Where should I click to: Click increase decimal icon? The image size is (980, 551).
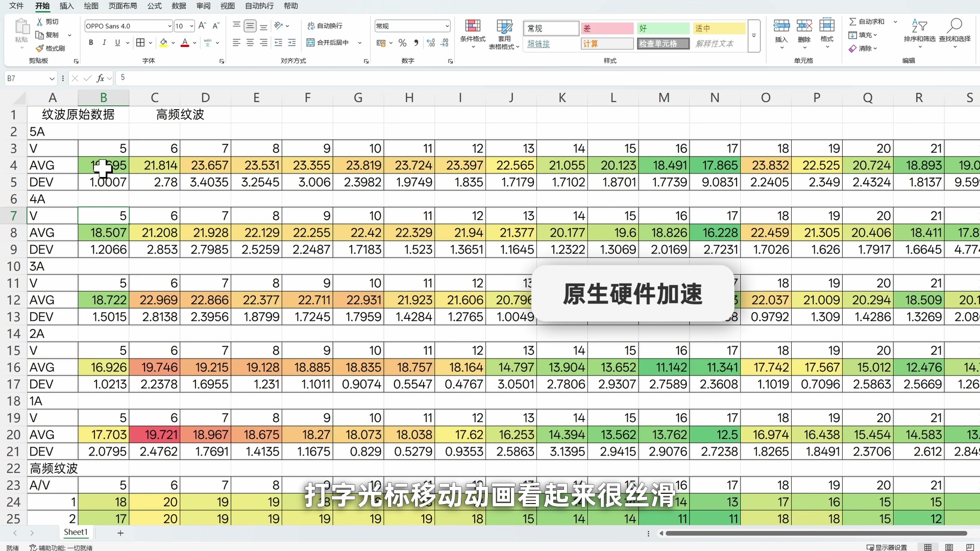click(x=431, y=43)
